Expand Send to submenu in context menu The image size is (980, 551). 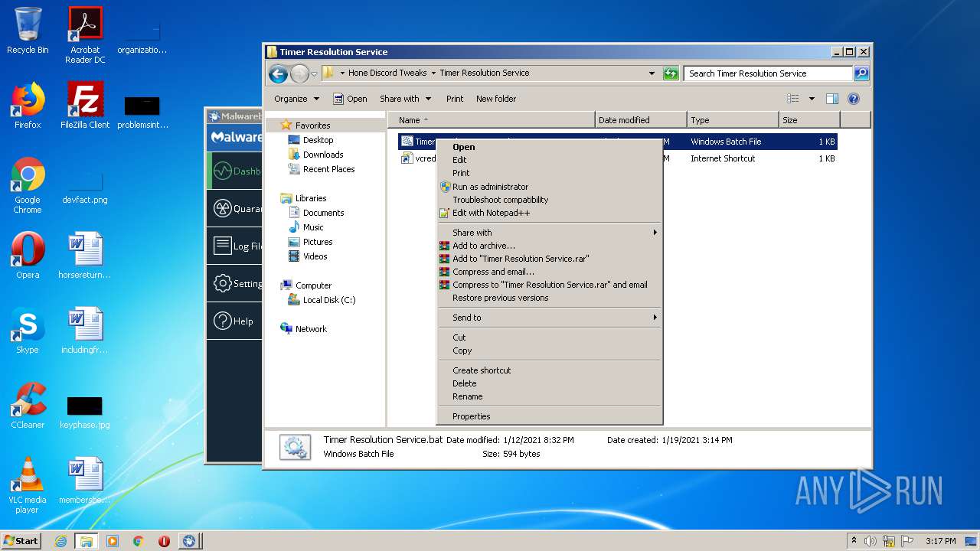pos(549,318)
